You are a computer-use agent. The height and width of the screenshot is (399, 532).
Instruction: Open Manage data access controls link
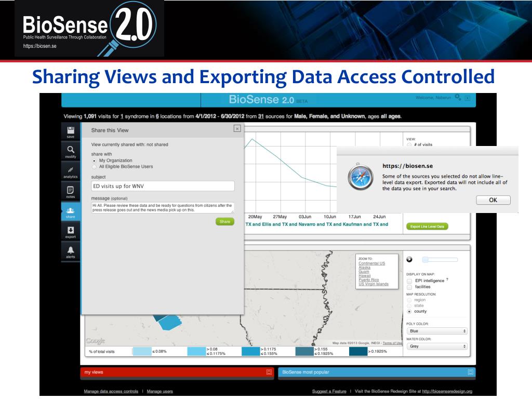pos(111,392)
